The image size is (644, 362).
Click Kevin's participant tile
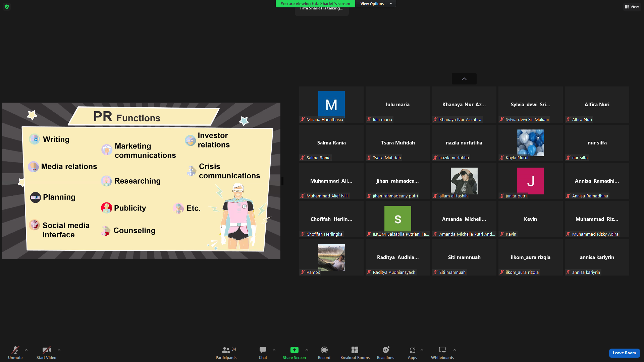531,219
